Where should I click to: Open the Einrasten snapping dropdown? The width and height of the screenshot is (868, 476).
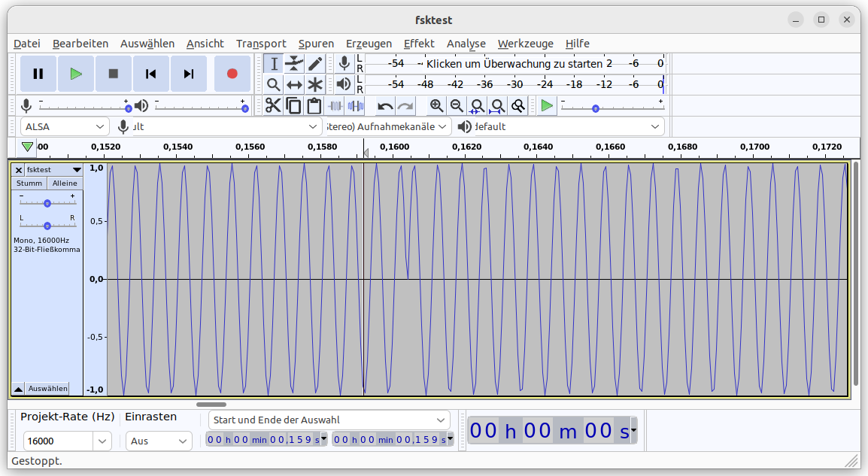(159, 441)
